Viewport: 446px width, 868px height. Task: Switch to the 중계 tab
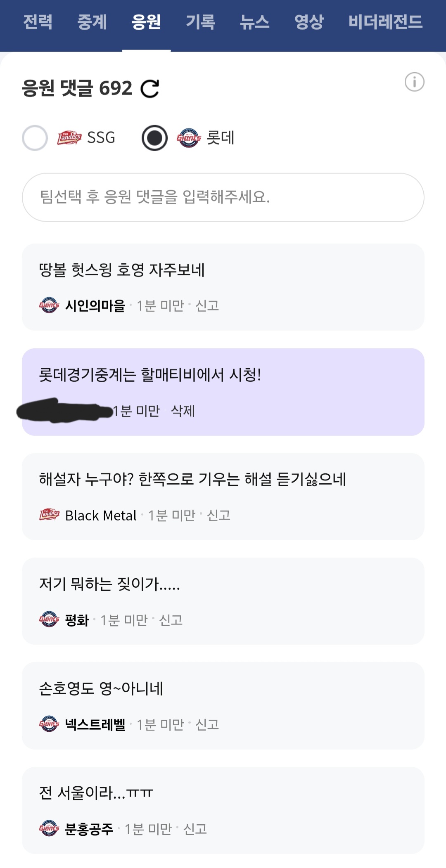(92, 22)
